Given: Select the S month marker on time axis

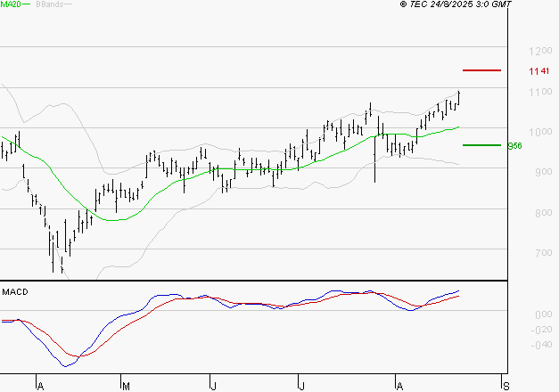Looking at the screenshot, I should tap(507, 386).
